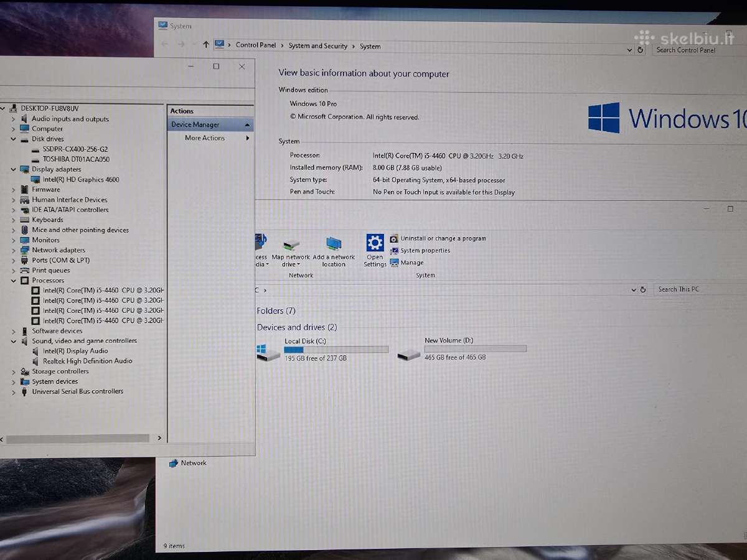Expand Audio inputs and outputs node
747x560 pixels.
tap(13, 119)
